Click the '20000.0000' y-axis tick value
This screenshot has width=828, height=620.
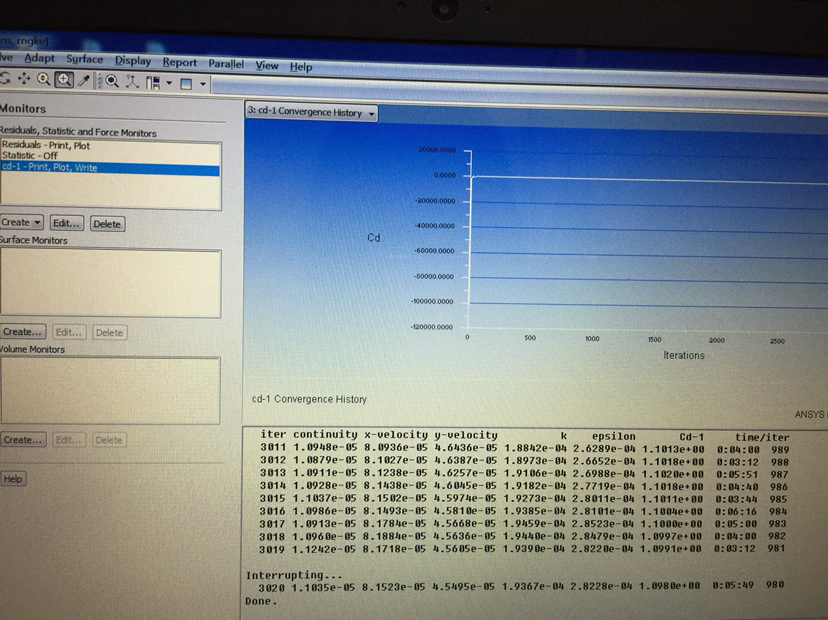pyautogui.click(x=437, y=150)
